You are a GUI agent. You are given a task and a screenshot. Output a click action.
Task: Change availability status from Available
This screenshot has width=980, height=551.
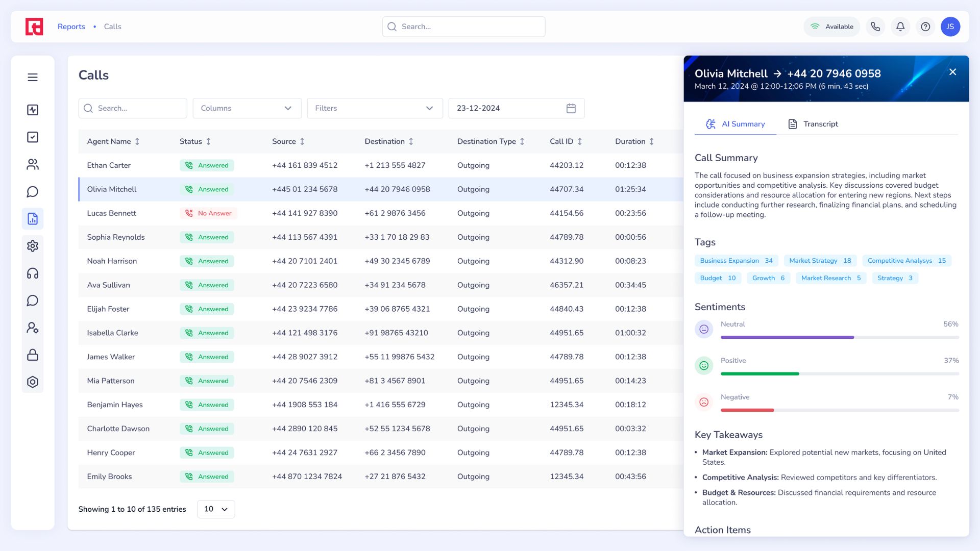(x=831, y=27)
